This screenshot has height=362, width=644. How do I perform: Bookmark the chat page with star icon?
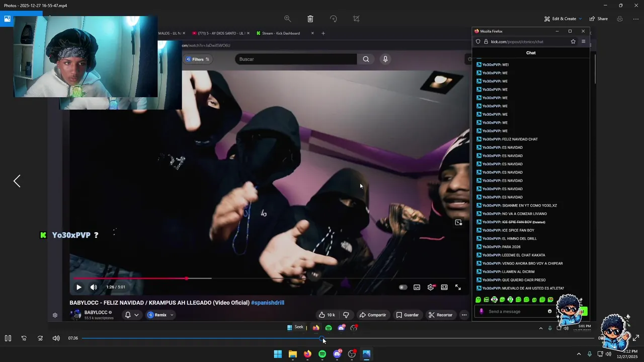[573, 42]
